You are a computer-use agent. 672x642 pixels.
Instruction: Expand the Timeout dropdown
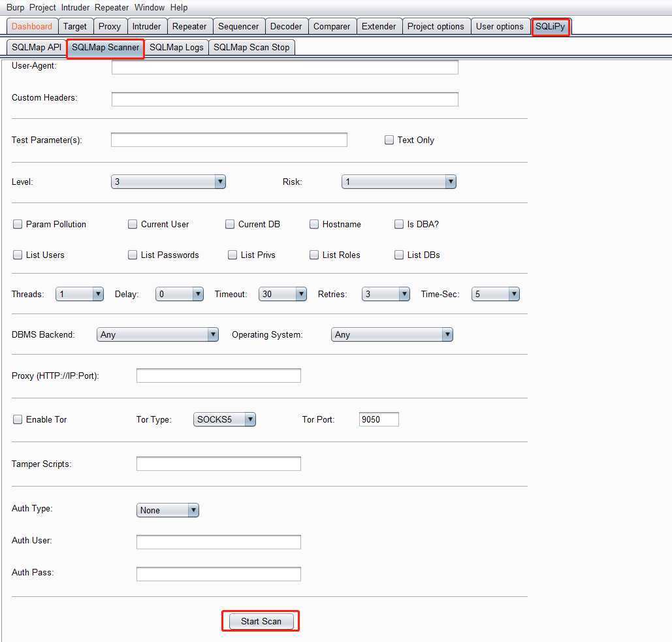click(x=283, y=294)
